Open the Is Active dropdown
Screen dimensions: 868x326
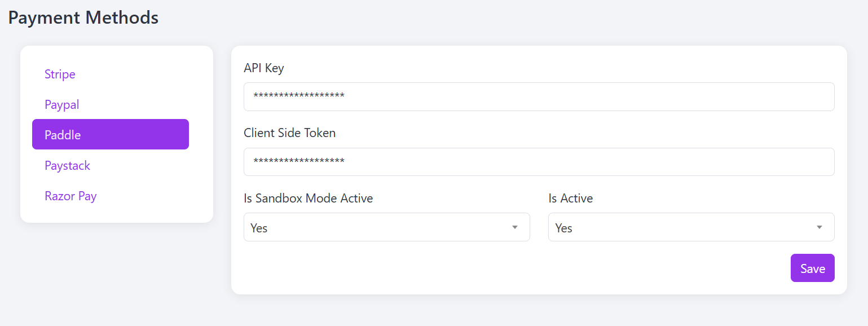[691, 227]
